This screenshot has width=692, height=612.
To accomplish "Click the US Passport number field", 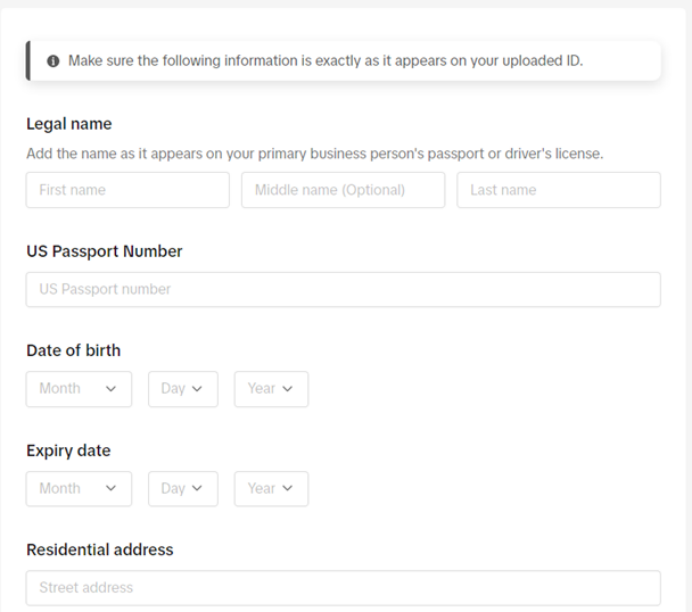I will tap(343, 289).
